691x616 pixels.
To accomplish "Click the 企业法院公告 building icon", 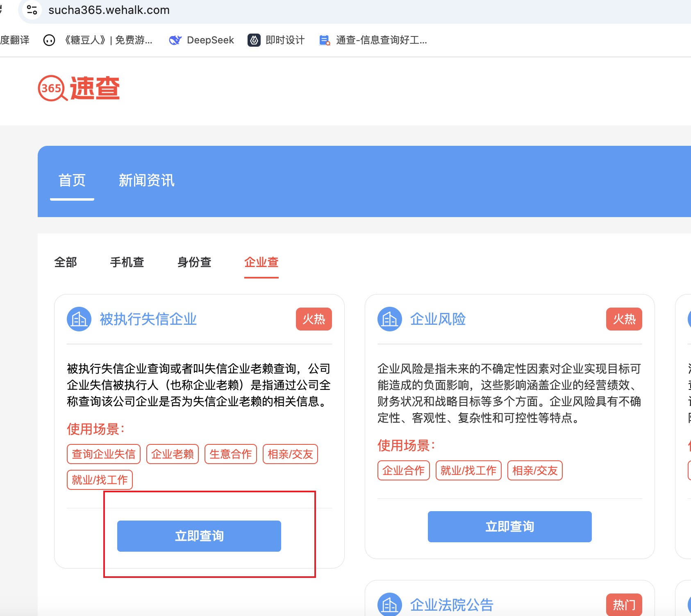I will point(389,605).
